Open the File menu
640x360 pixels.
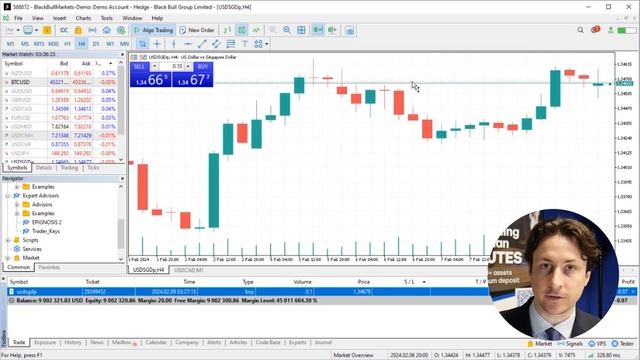[x=18, y=18]
